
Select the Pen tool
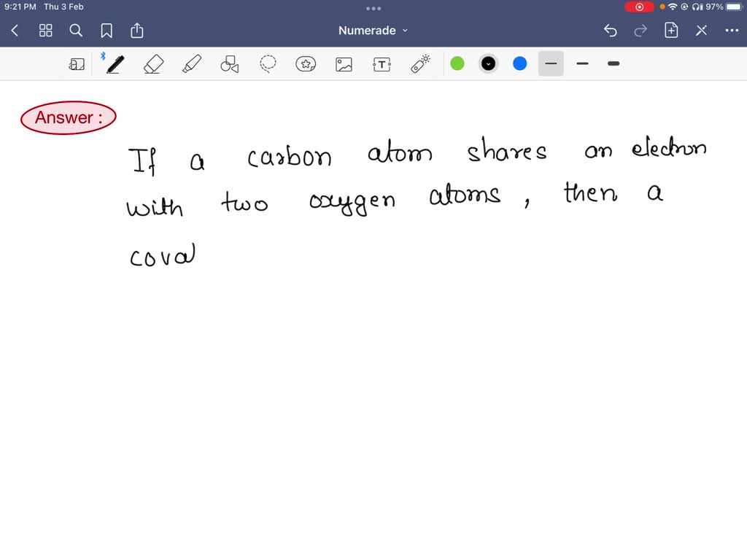[x=115, y=64]
